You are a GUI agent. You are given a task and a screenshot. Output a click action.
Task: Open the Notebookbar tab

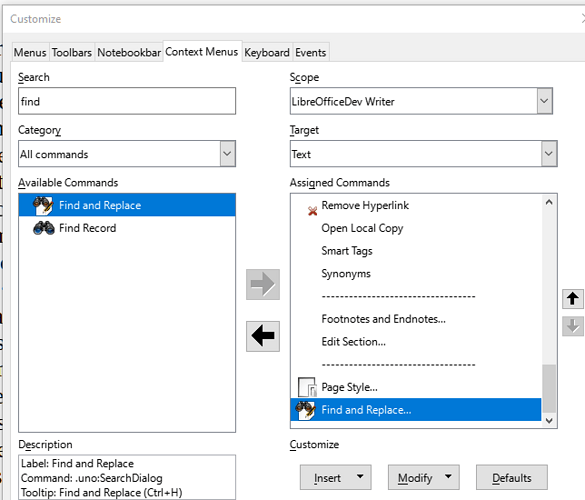(129, 53)
